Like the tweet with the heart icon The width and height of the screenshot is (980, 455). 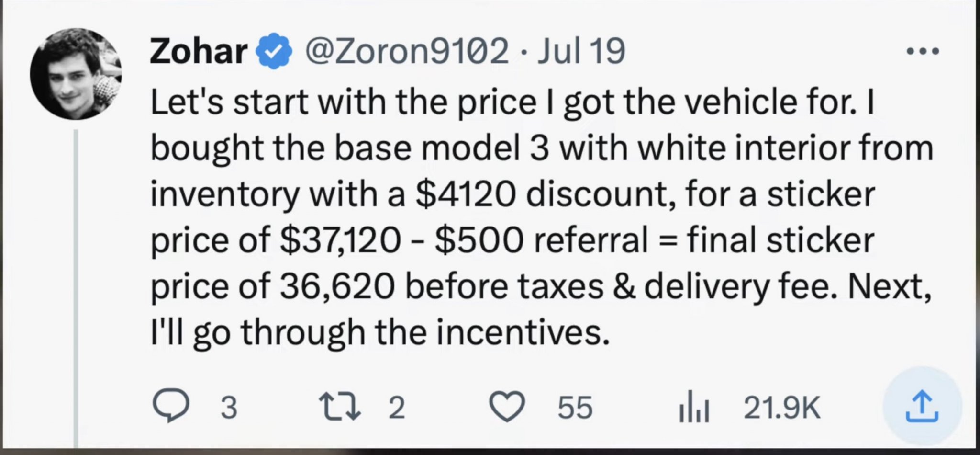coord(507,407)
